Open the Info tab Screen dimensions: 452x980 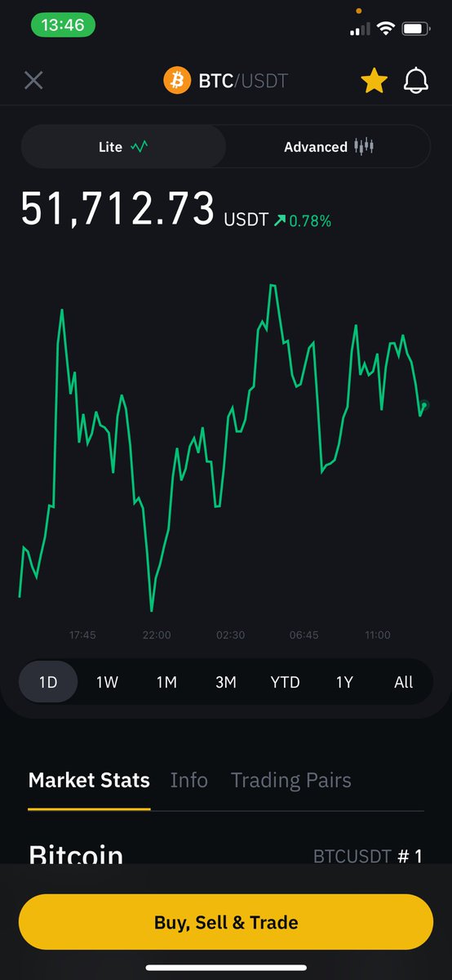click(188, 780)
